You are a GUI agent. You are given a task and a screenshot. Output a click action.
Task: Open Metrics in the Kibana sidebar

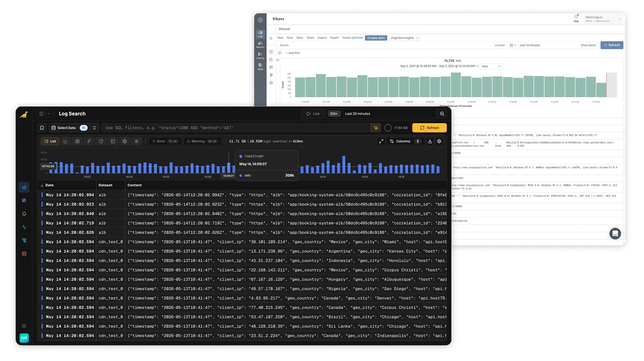coord(260,45)
